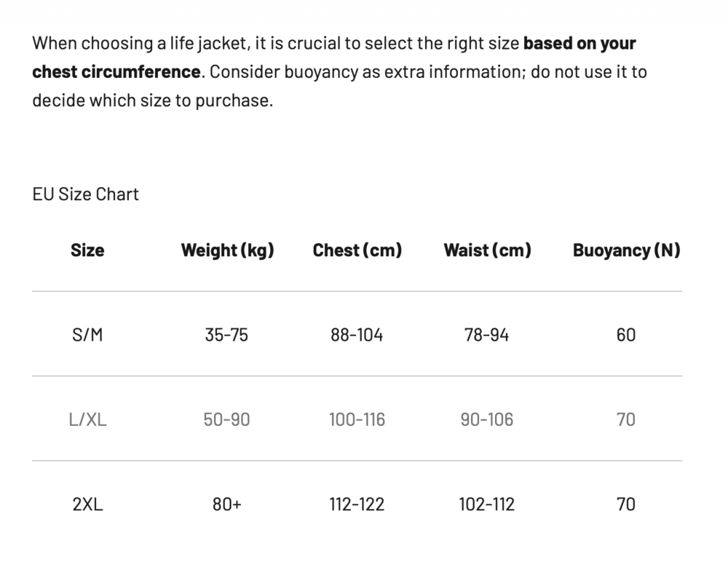
Task: Click the 100-116 chest measurement
Action: pyautogui.click(x=357, y=419)
